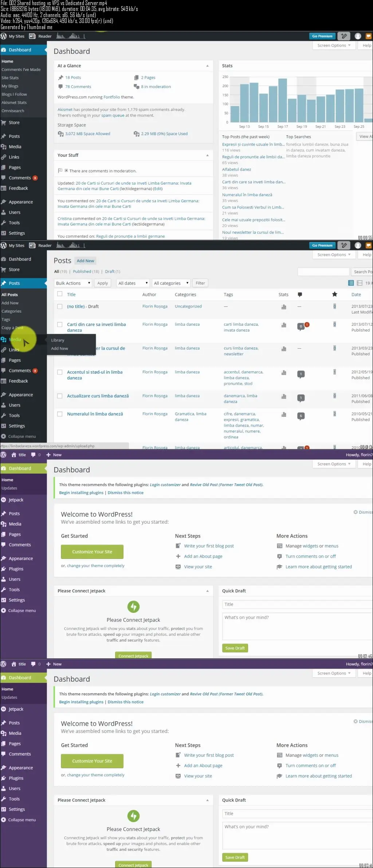Click the Search Posts button
Screen dimensions: 373x868
pyautogui.click(x=362, y=272)
